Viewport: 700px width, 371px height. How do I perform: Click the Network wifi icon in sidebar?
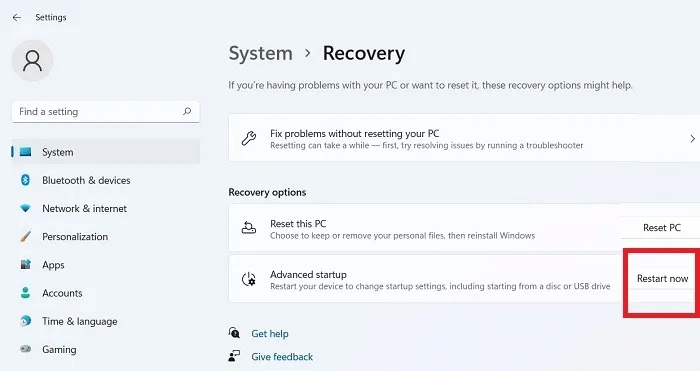pyautogui.click(x=25, y=208)
